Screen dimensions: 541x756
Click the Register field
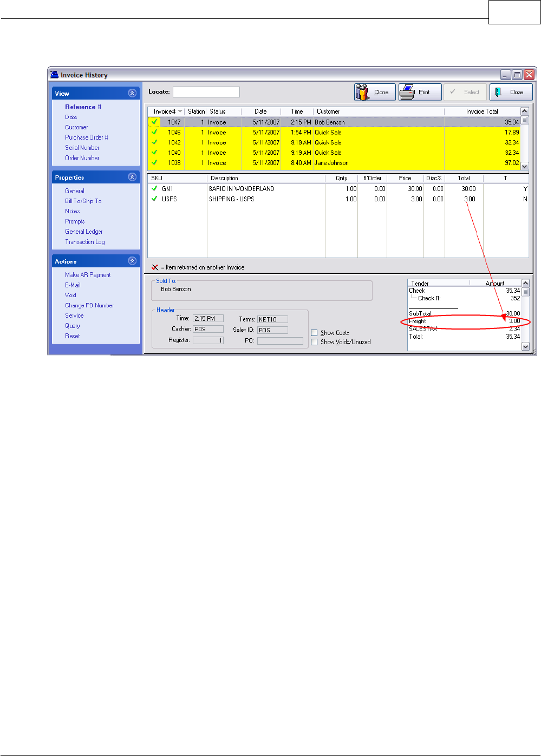[x=208, y=340]
